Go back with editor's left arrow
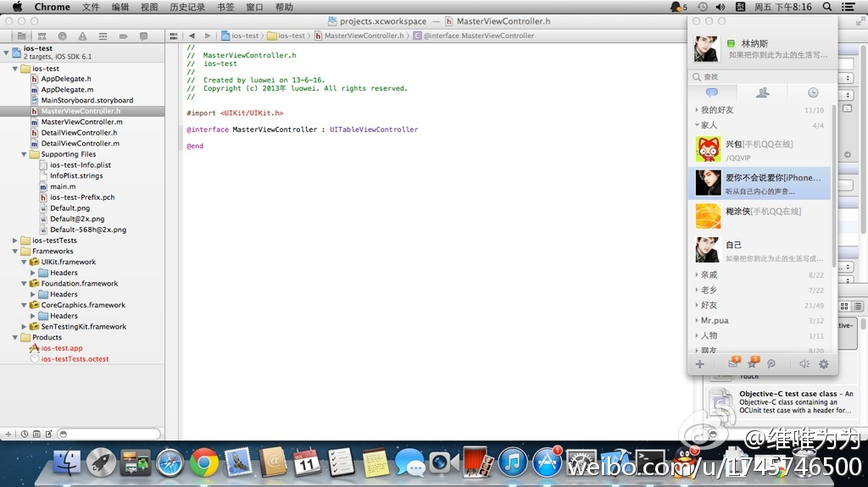The width and height of the screenshot is (868, 487). click(x=192, y=36)
